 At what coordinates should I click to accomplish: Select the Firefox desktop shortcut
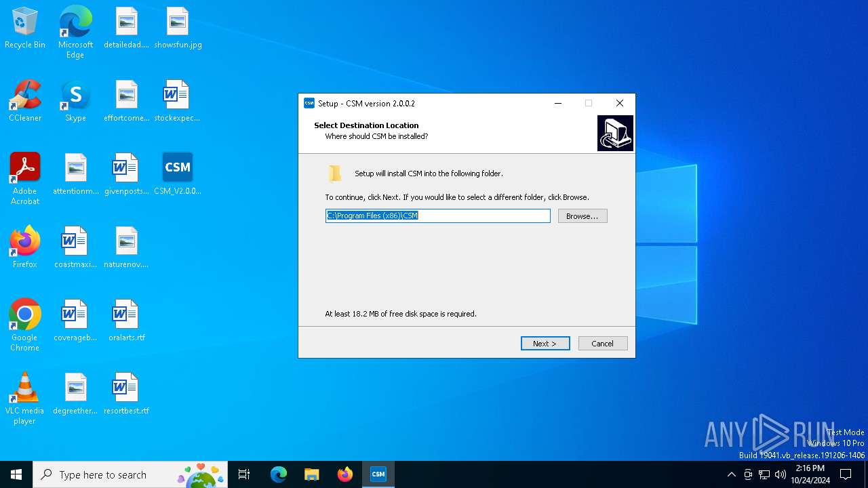tap(25, 247)
